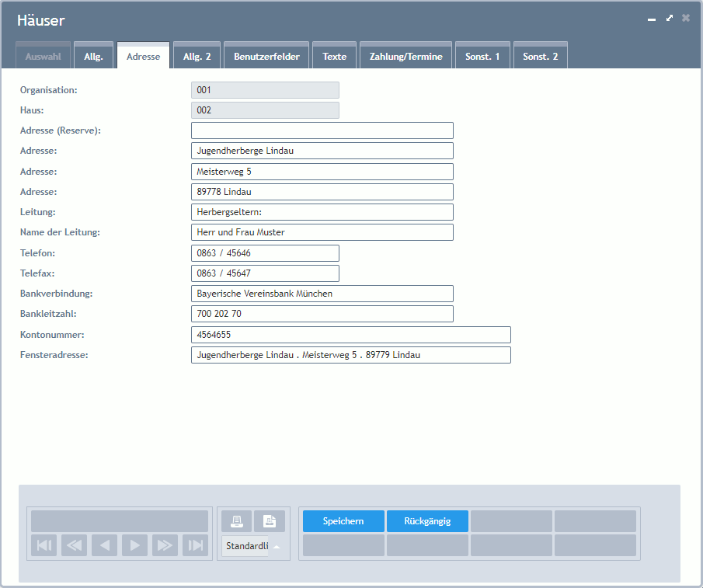Click the Bankleitzahl field showing 700 202 70
The height and width of the screenshot is (588, 703).
point(322,314)
